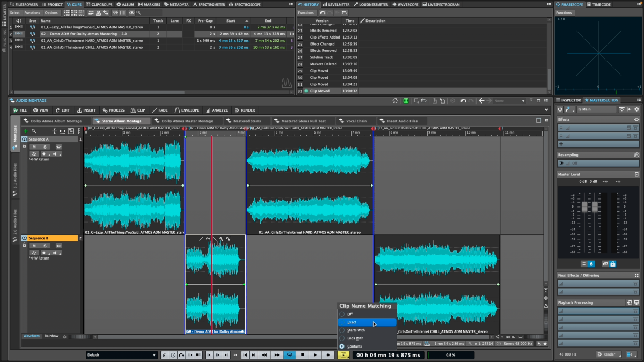Solo the Sequence B track
Viewport: 644px width, 362px height.
click(x=46, y=246)
